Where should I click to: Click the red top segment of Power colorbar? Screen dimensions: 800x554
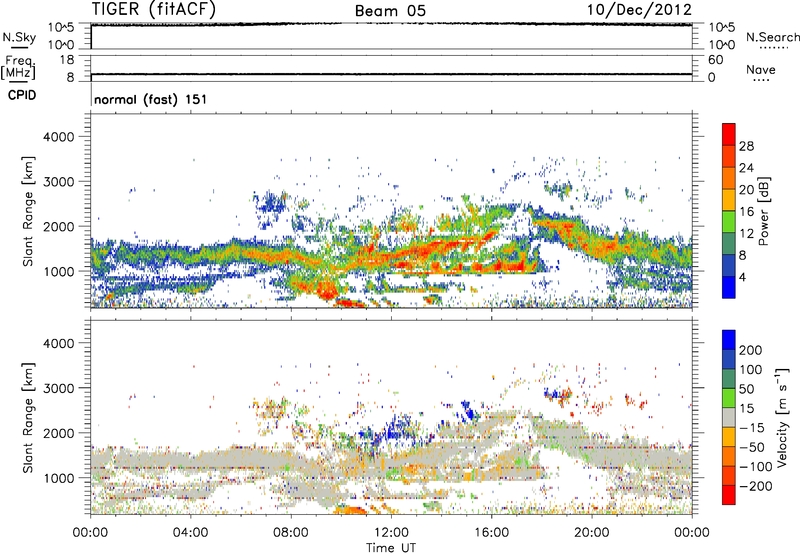point(729,134)
